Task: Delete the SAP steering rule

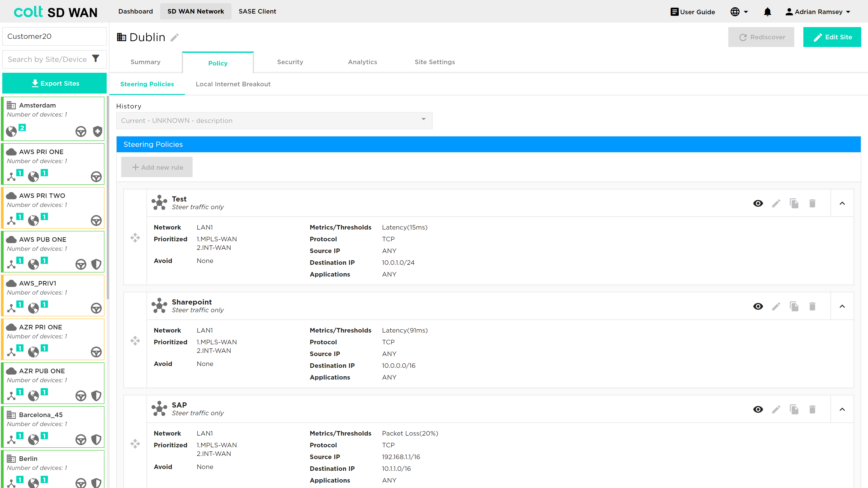Action: point(812,410)
